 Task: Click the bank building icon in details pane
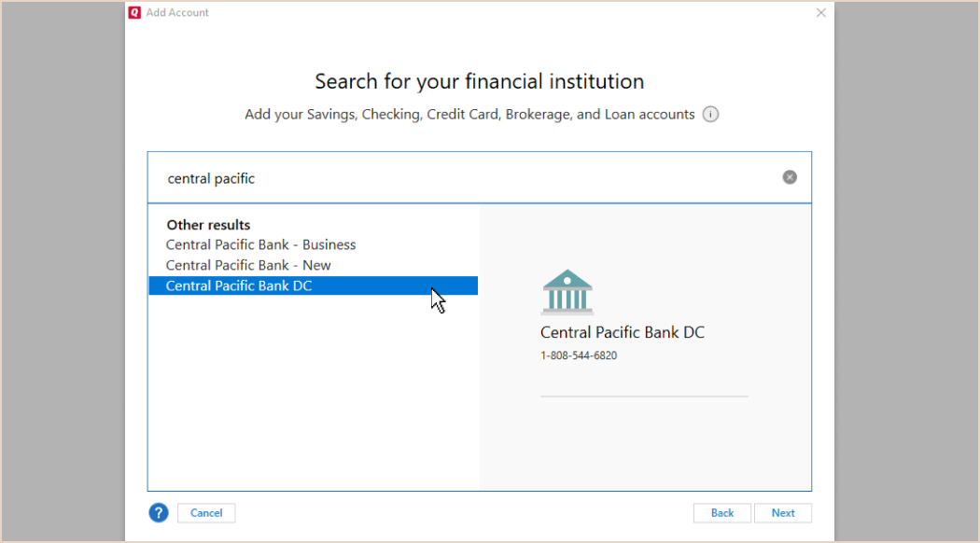567,292
